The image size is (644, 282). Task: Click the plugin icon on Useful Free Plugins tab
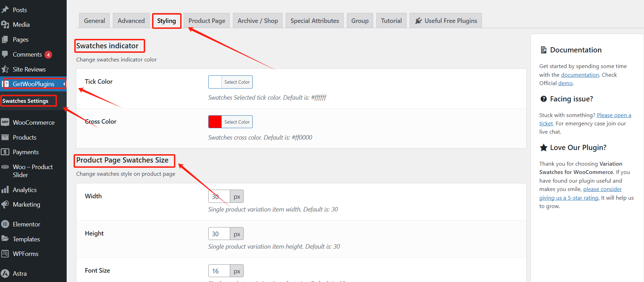click(419, 21)
